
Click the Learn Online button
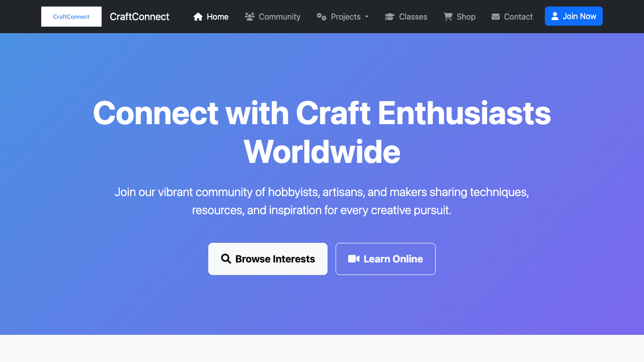click(385, 259)
